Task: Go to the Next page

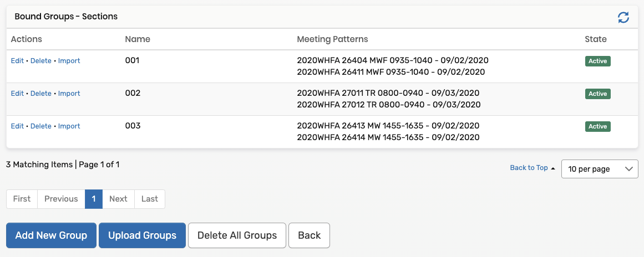Action: click(118, 199)
